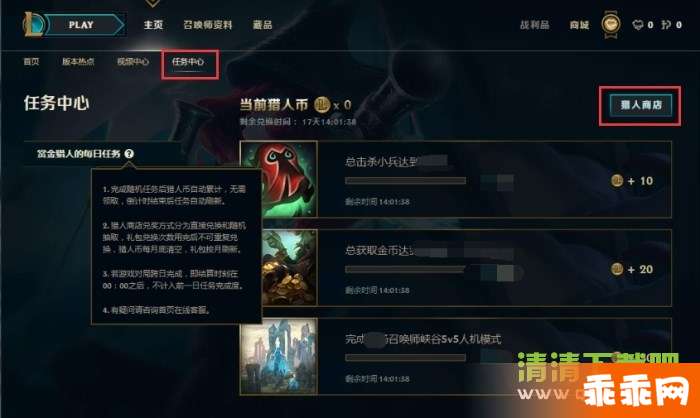The width and height of the screenshot is (700, 418).
Task: Select the RP currency icon in top bar
Action: tap(638, 25)
